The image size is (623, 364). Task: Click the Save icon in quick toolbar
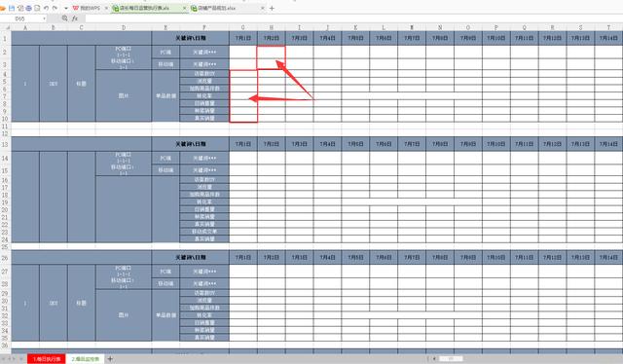(x=12, y=8)
